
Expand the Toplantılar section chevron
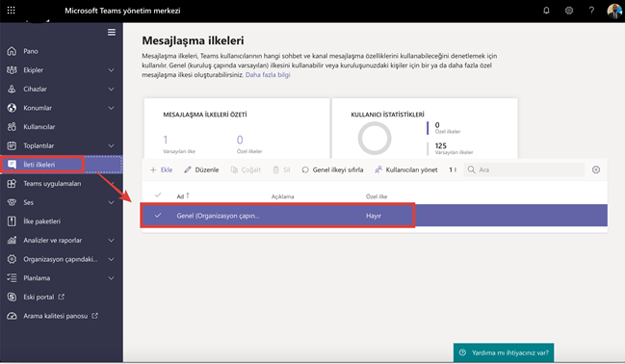point(111,146)
